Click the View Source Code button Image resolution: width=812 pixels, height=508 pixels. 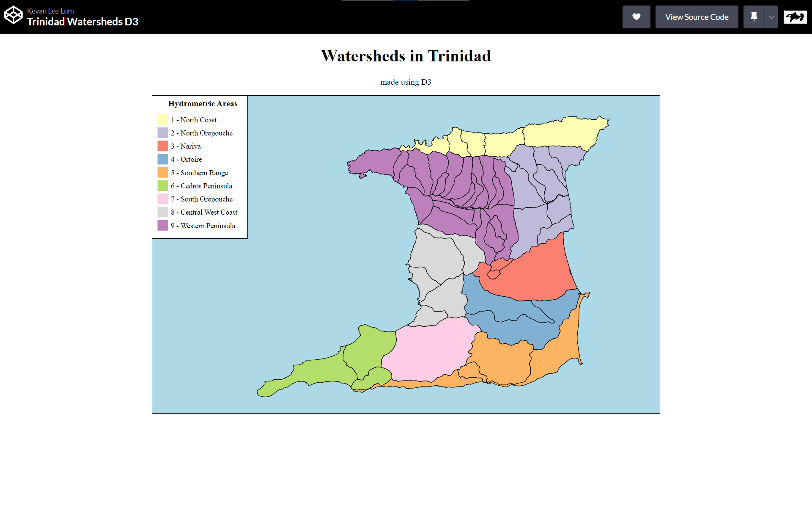pyautogui.click(x=697, y=17)
